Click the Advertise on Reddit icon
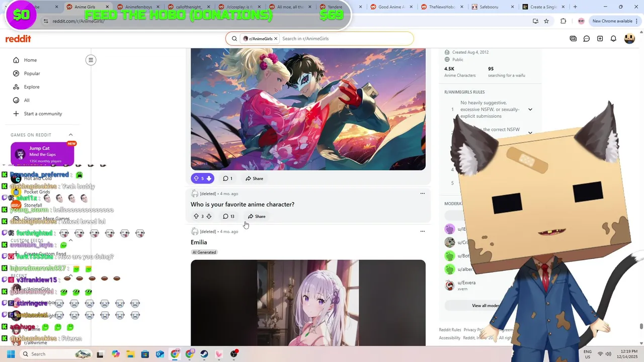 pyautogui.click(x=573, y=39)
